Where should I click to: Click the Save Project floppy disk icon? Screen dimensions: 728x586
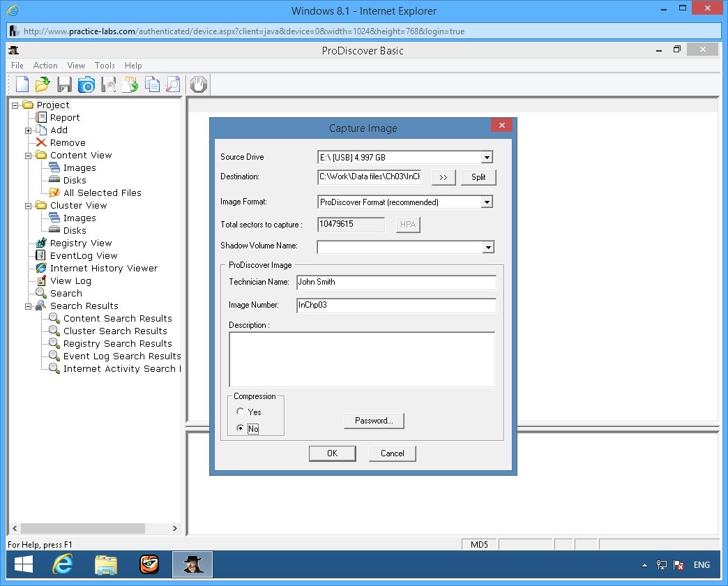click(x=64, y=85)
